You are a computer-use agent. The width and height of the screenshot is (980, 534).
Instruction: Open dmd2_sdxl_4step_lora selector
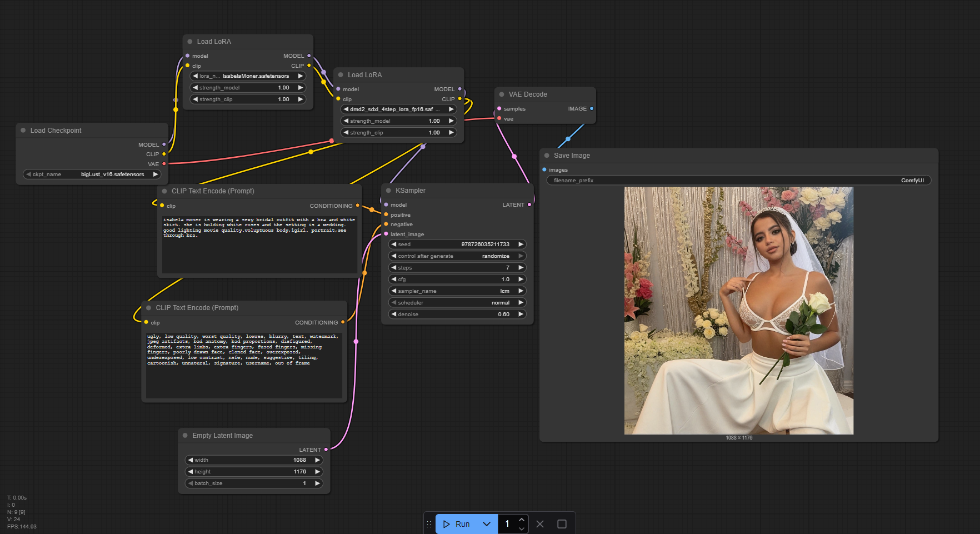tap(398, 109)
